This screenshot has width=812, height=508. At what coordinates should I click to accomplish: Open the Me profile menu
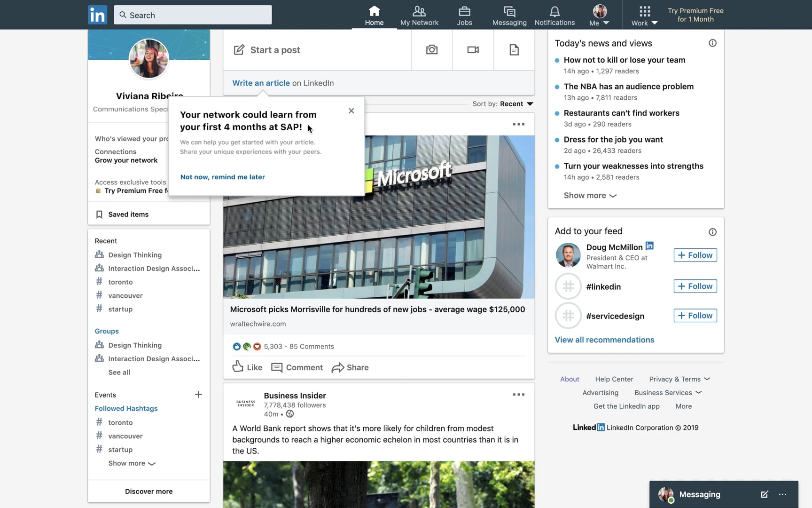600,15
